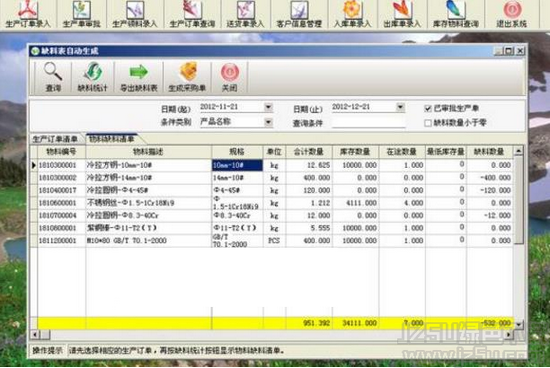Select row 1810700004
This screenshot has height=368, width=550.
[272, 215]
